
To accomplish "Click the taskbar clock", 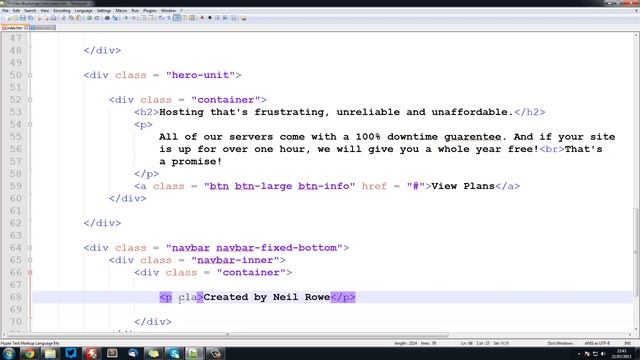I will (x=621, y=353).
